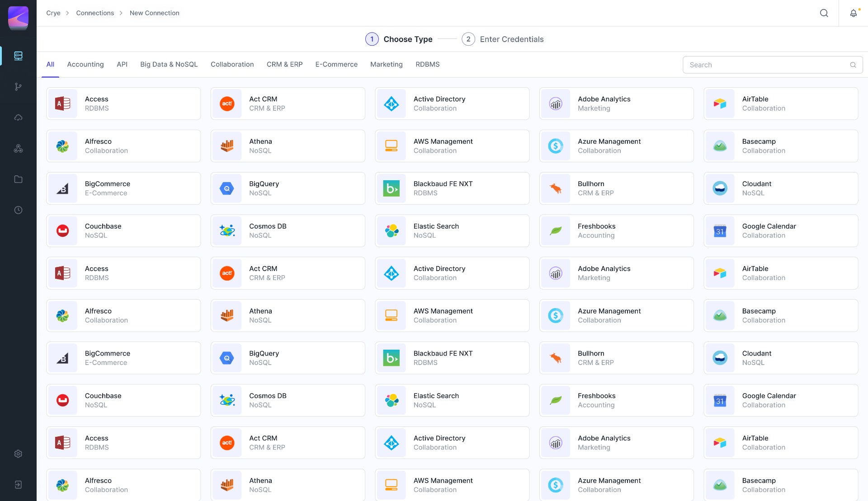Open the CRM & ERP tab
This screenshot has height=501, width=868.
point(284,64)
